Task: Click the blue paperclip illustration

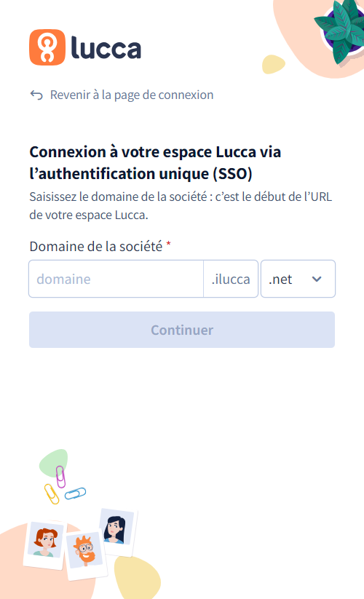Action: point(75,493)
